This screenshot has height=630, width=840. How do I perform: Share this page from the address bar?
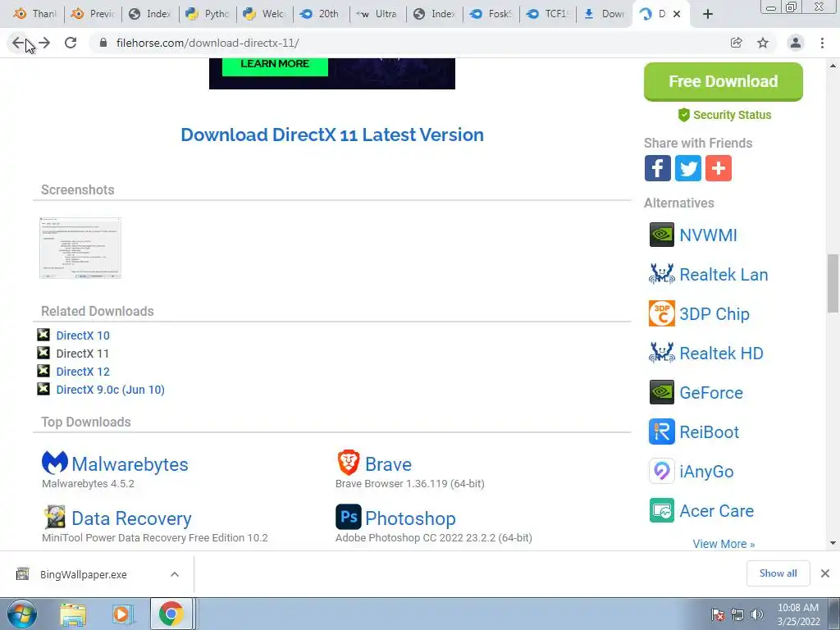pyautogui.click(x=736, y=43)
